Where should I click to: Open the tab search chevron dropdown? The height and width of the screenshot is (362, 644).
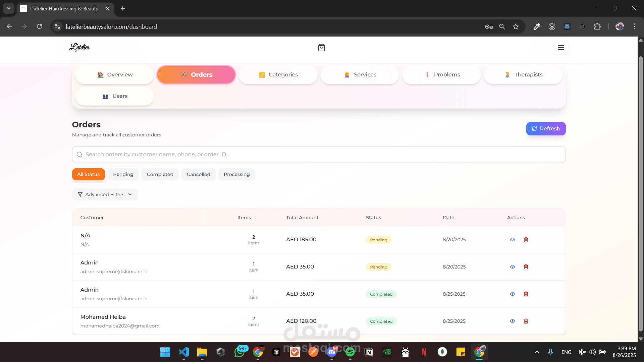8,8
